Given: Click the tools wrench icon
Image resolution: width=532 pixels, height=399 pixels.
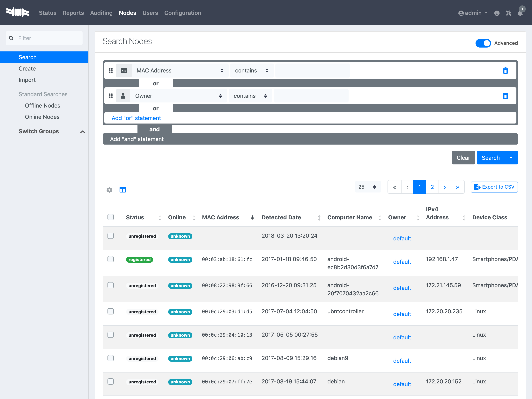Looking at the screenshot, I should (508, 13).
